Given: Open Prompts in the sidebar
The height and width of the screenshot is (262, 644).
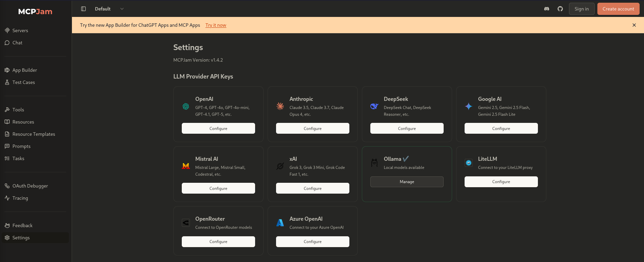Looking at the screenshot, I should (x=35, y=146).
